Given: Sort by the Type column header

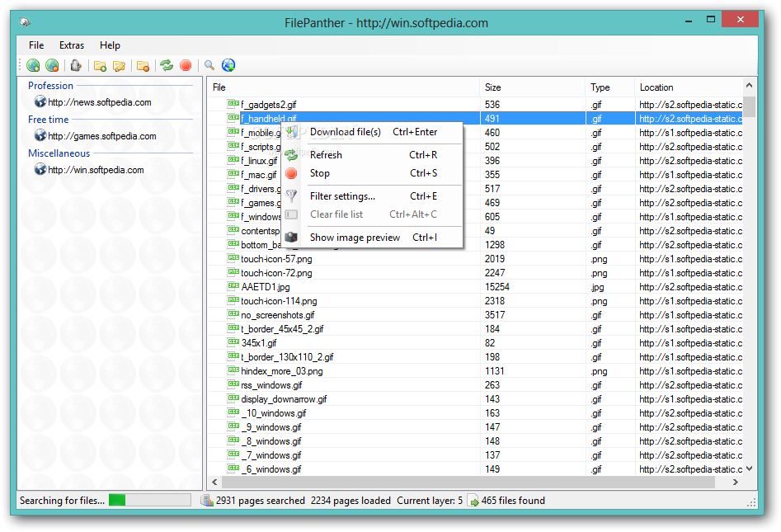Looking at the screenshot, I should (x=609, y=87).
